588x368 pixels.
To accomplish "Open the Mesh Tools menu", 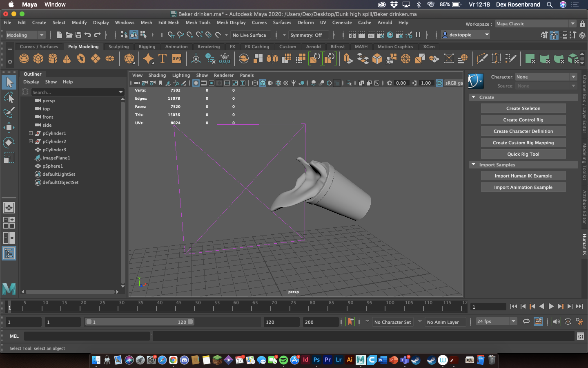I will (x=198, y=22).
